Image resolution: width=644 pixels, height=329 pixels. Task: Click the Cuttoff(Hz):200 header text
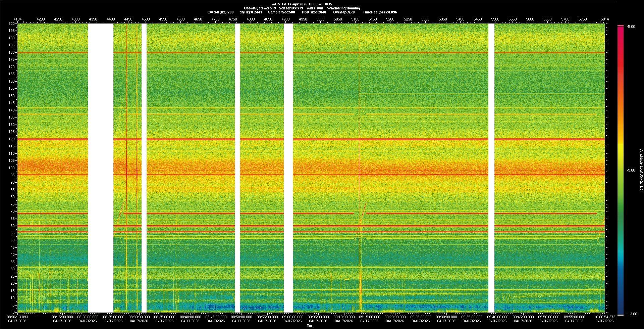click(x=220, y=12)
